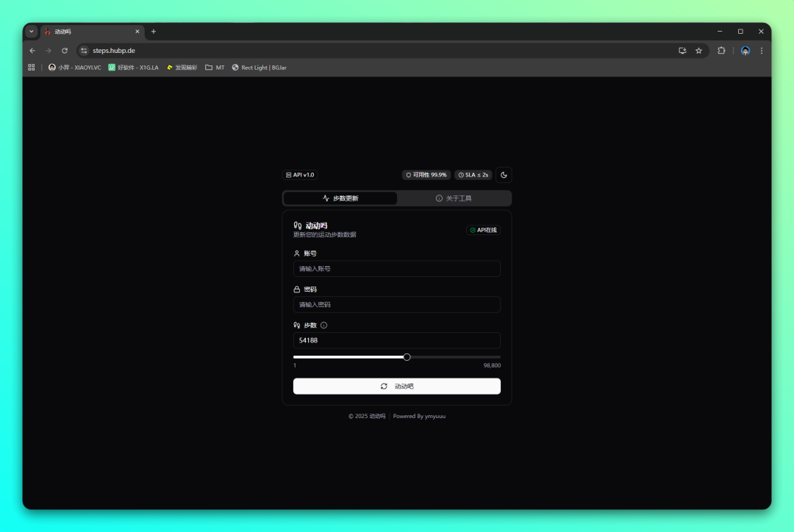Focus the 账号 input field
794x532 pixels.
[x=396, y=269]
